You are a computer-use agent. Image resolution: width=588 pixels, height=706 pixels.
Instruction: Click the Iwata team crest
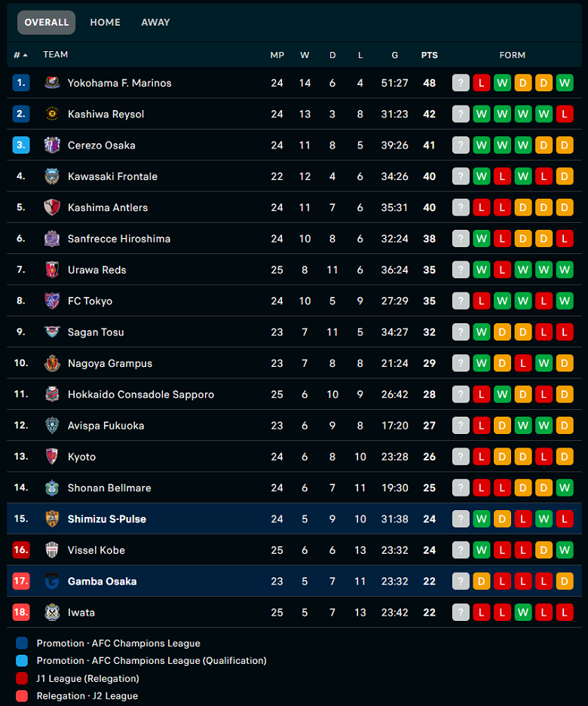52,612
